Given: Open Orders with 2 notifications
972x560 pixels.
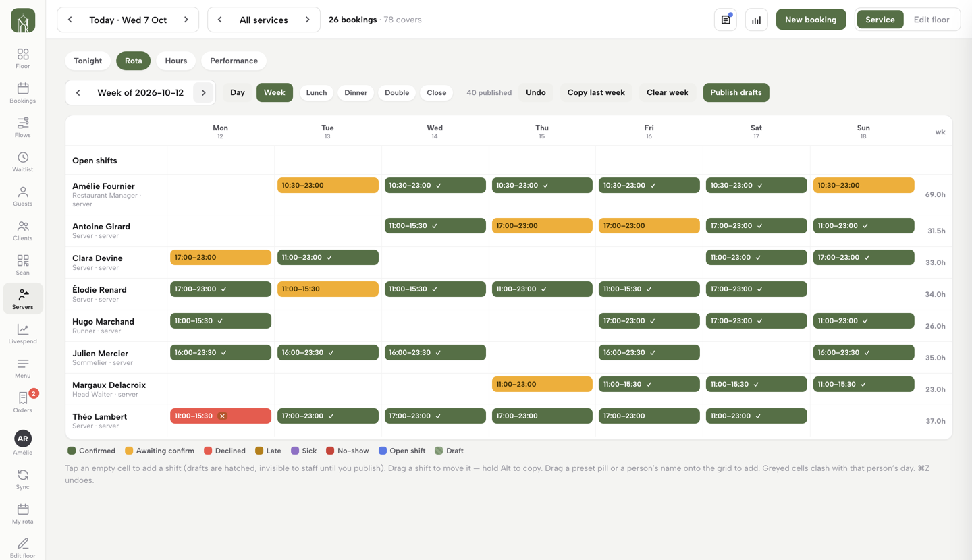Looking at the screenshot, I should click(23, 402).
